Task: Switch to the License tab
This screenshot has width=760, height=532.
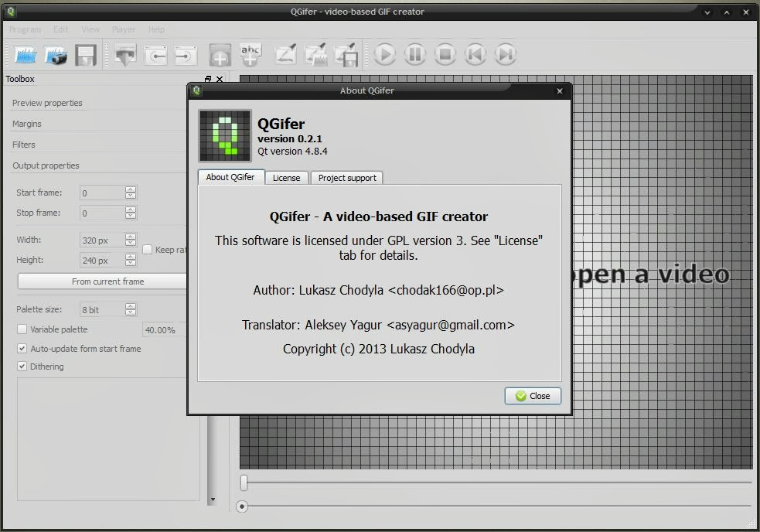Action: [287, 178]
